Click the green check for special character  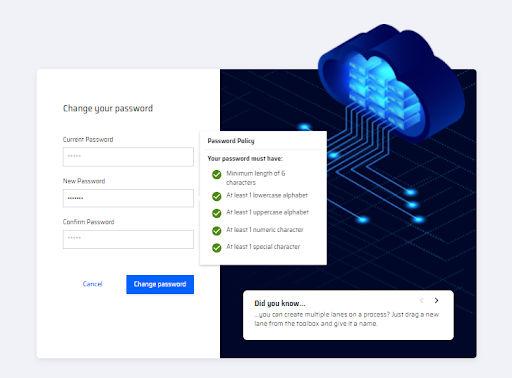coord(217,248)
